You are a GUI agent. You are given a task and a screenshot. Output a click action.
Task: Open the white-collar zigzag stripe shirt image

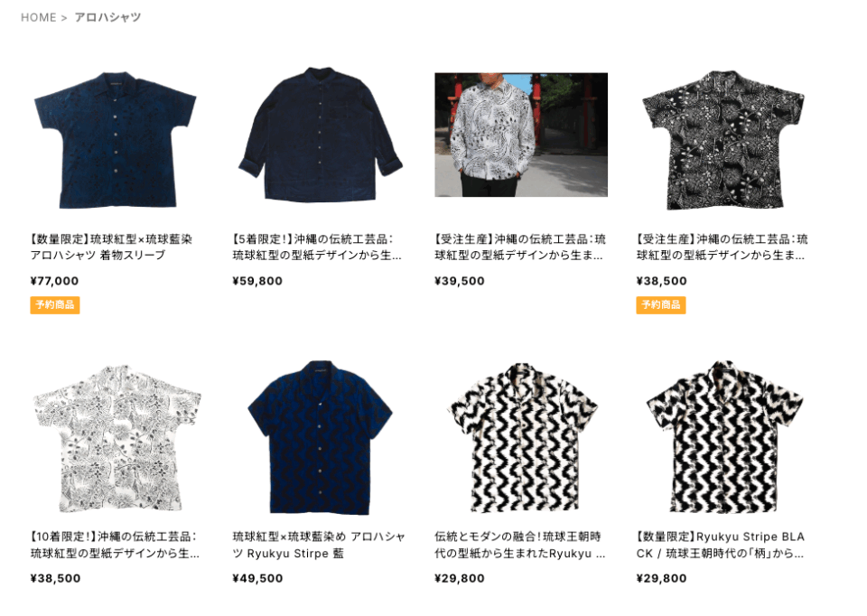522,438
